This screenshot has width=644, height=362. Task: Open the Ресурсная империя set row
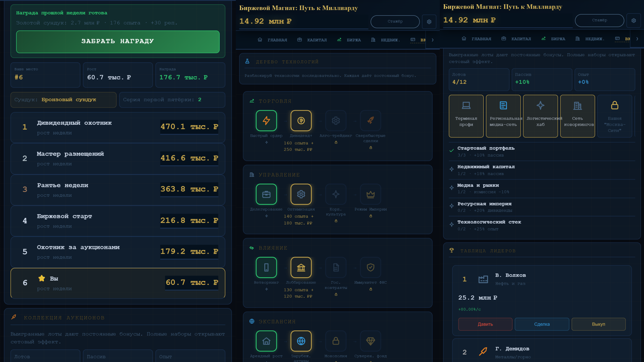point(542,207)
